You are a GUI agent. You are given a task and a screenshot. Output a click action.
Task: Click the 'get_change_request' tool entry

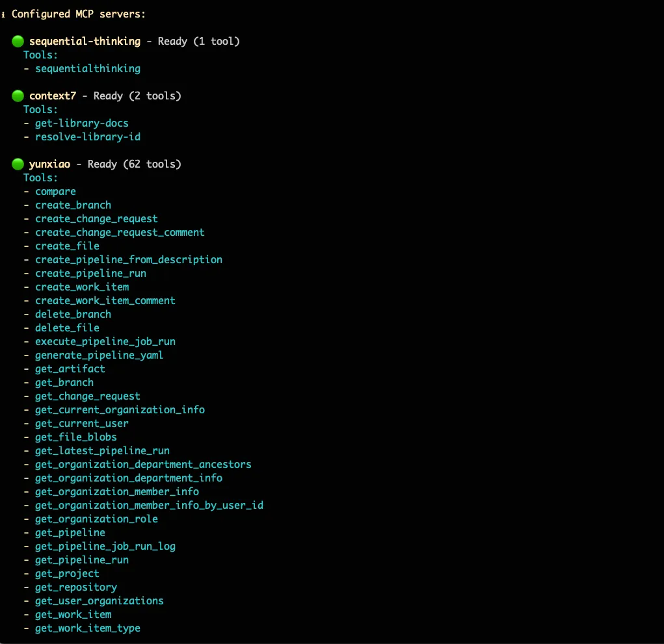[x=88, y=396]
